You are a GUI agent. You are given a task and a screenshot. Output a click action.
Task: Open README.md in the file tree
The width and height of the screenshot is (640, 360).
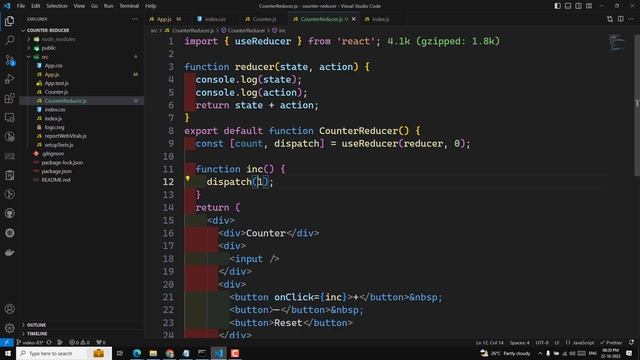[56, 180]
